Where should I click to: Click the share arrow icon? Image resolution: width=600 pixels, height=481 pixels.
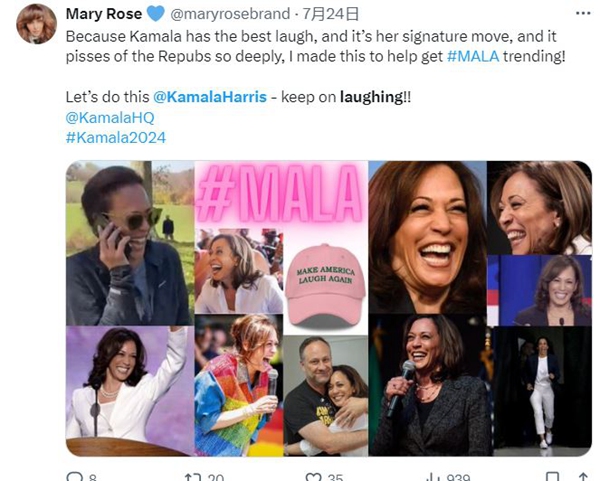(x=579, y=476)
